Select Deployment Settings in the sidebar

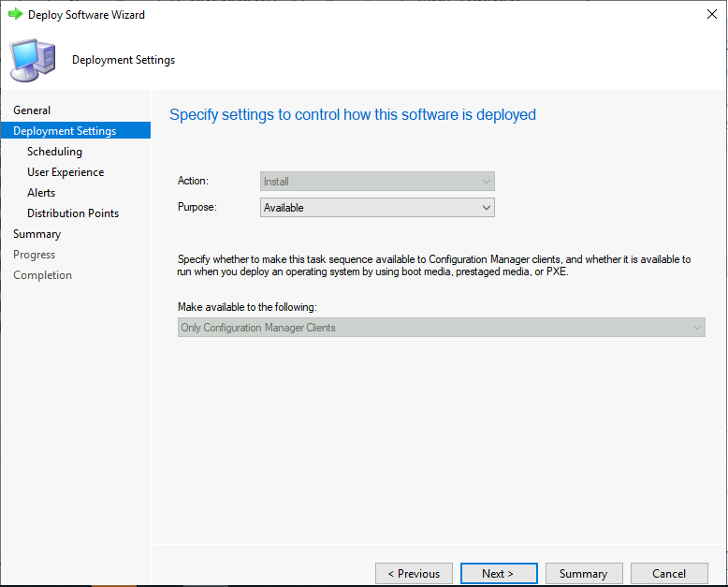(x=76, y=130)
